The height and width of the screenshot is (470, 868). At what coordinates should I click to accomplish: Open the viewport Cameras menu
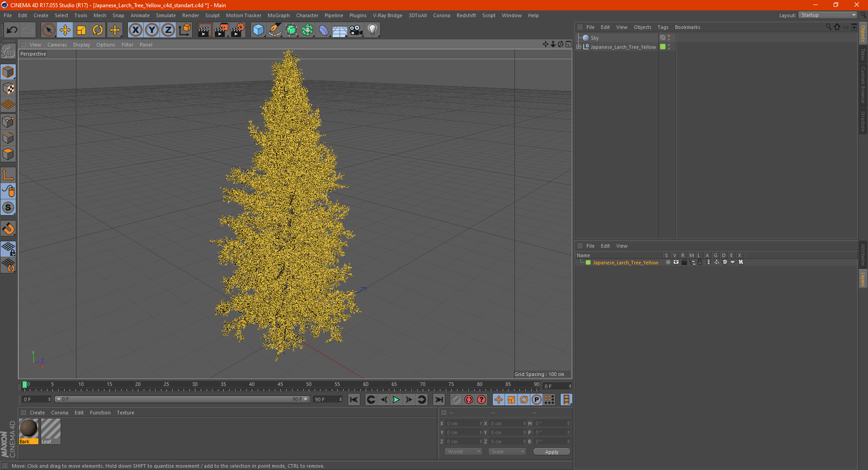pyautogui.click(x=57, y=45)
